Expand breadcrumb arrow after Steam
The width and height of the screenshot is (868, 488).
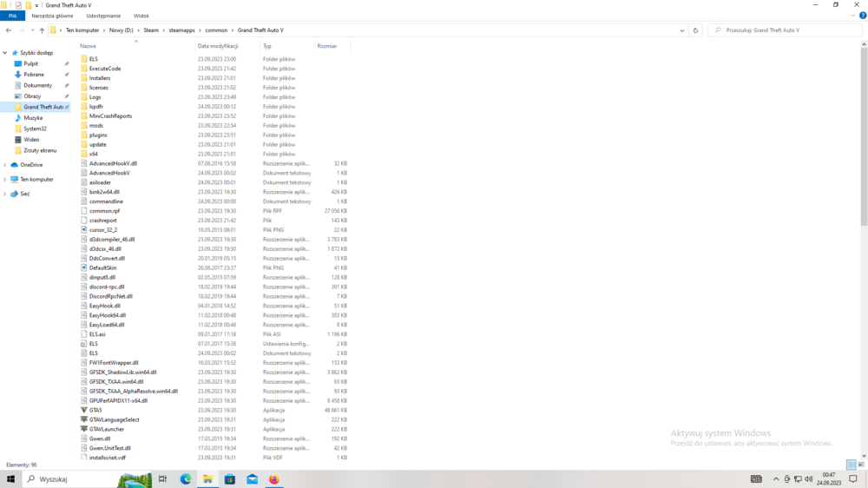[163, 30]
